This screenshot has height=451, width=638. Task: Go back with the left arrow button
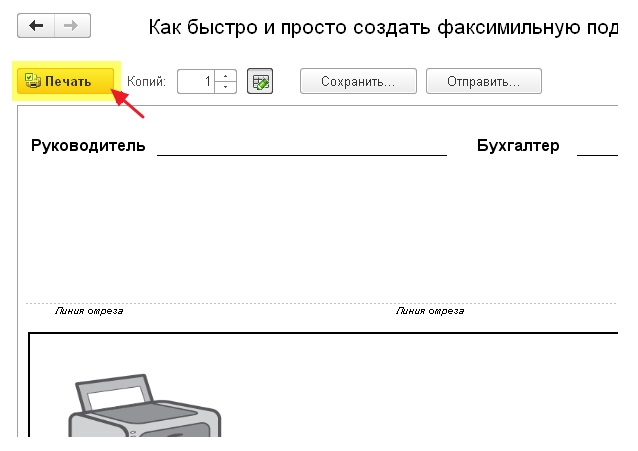(x=36, y=26)
